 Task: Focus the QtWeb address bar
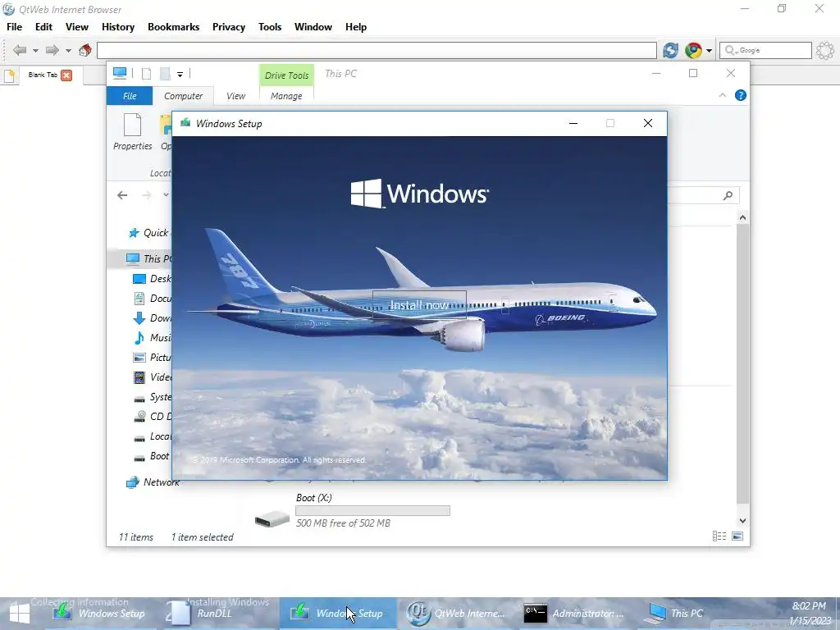(377, 50)
